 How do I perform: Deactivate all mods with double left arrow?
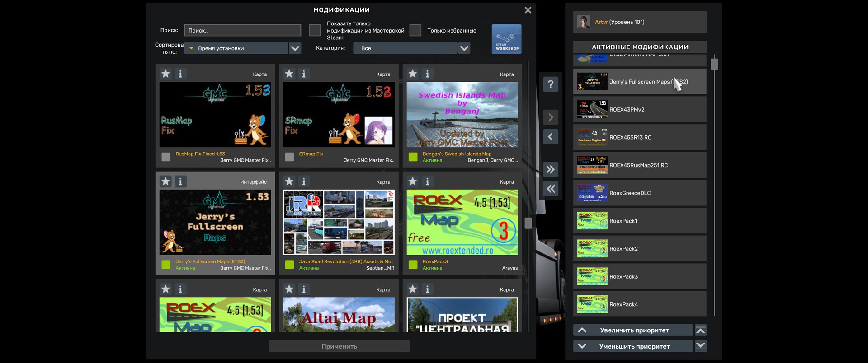pyautogui.click(x=550, y=189)
